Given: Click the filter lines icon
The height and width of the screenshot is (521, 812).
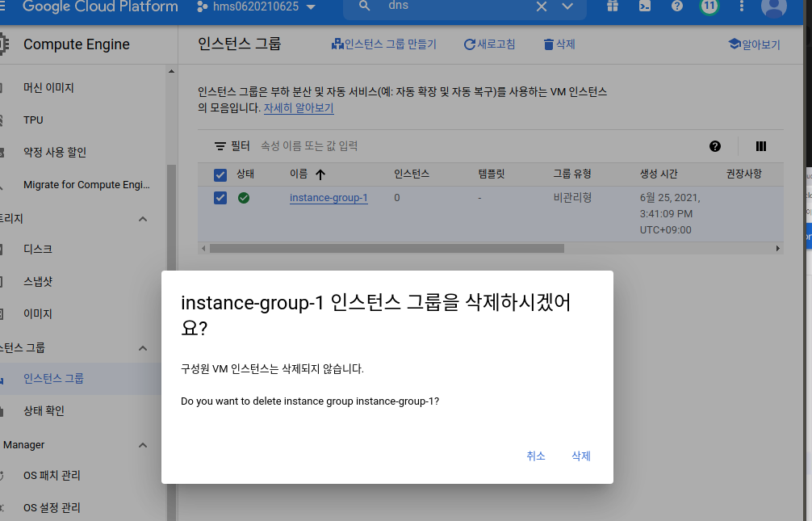Looking at the screenshot, I should (220, 146).
